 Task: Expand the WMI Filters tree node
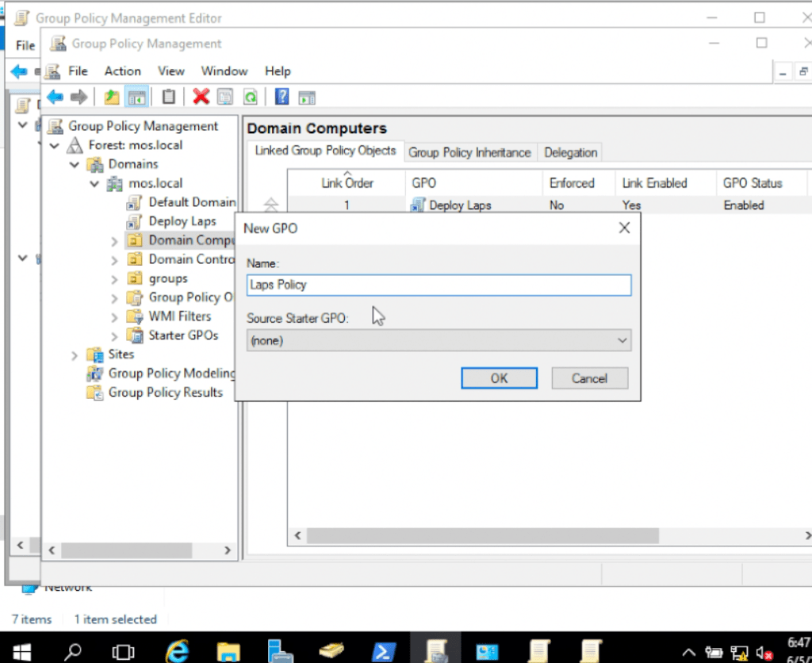click(x=113, y=316)
